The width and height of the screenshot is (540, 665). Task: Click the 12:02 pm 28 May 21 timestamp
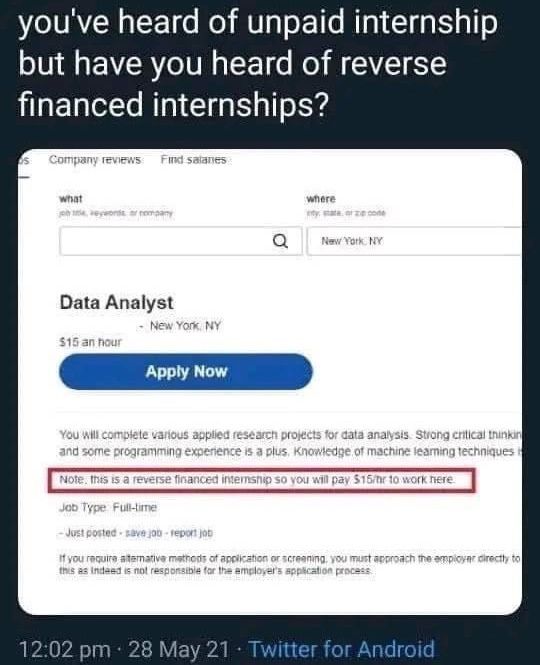124,649
